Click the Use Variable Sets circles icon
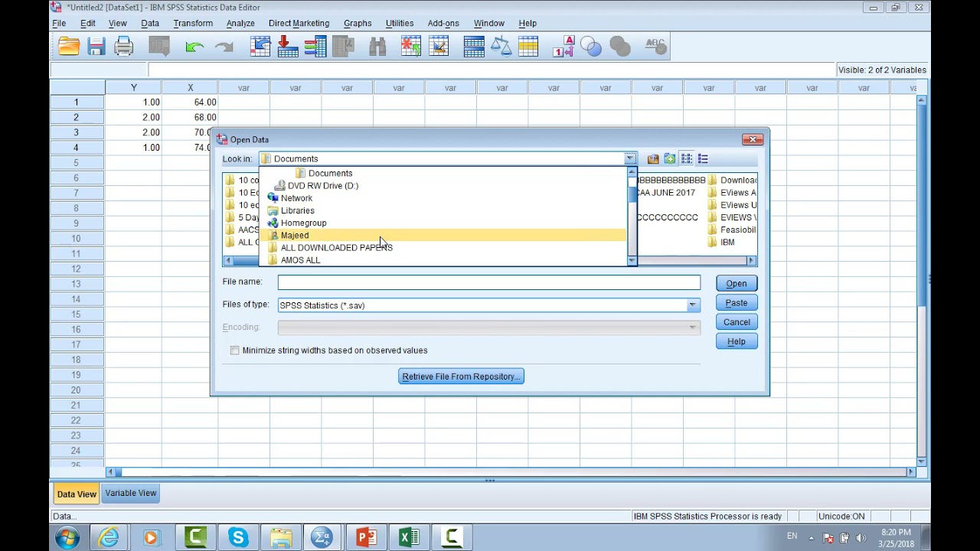This screenshot has width=980, height=551. [591, 47]
